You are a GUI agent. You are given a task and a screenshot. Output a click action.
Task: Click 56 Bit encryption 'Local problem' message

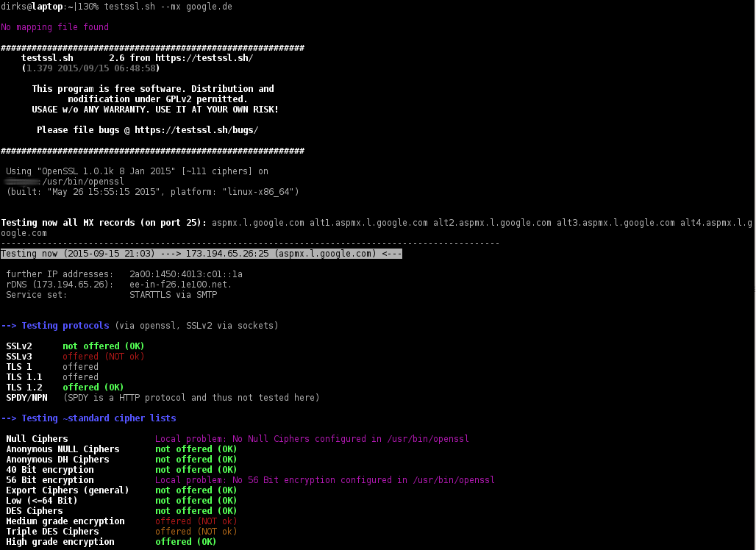click(325, 480)
